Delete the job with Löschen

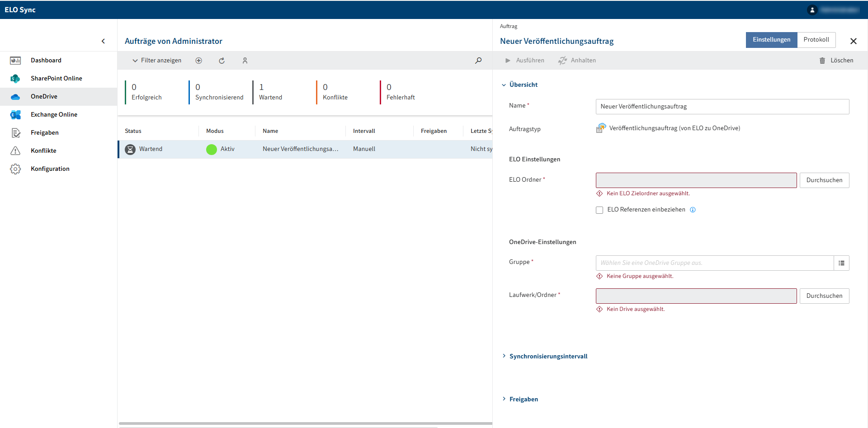point(836,61)
